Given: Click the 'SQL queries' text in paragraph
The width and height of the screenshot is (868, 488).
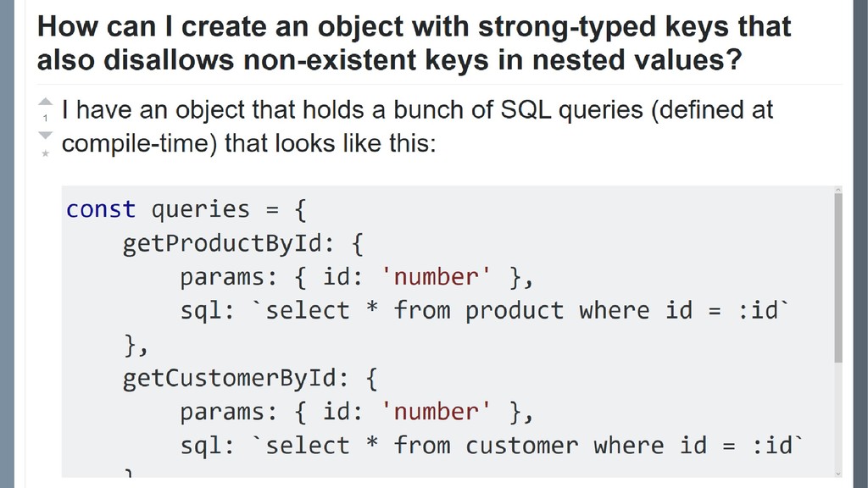Looking at the screenshot, I should pos(572,109).
